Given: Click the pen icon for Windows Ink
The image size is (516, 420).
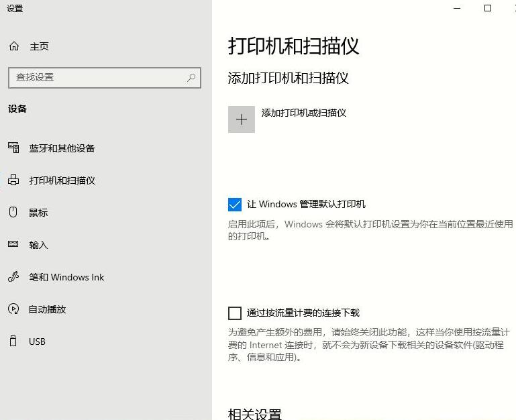Looking at the screenshot, I should click(x=13, y=277).
